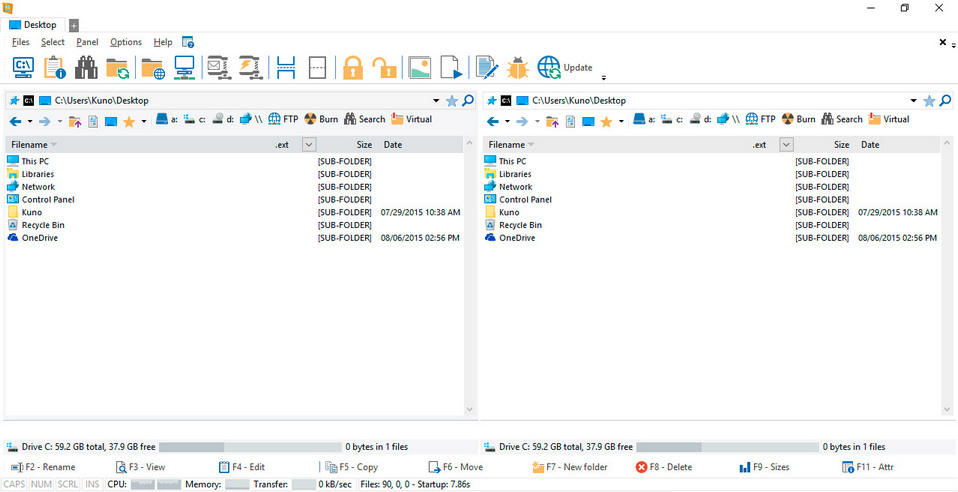Click the open padlock decrypt icon
The height and width of the screenshot is (492, 958).
coord(385,67)
